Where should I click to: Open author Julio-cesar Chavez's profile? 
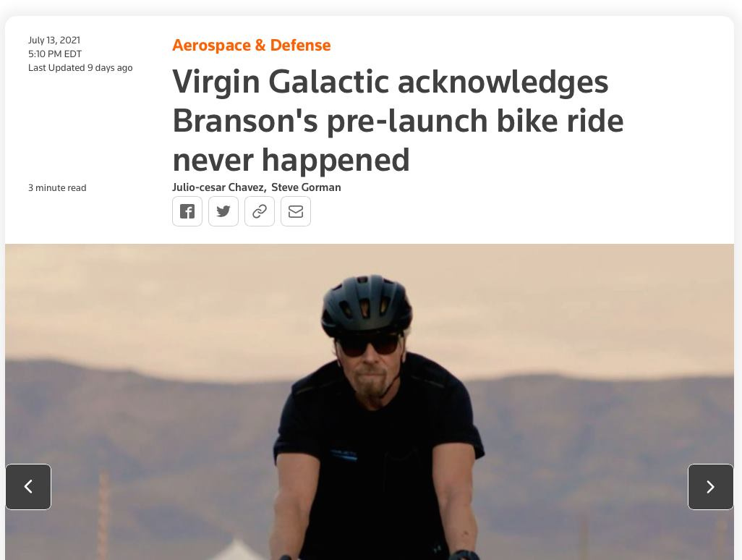pos(218,187)
